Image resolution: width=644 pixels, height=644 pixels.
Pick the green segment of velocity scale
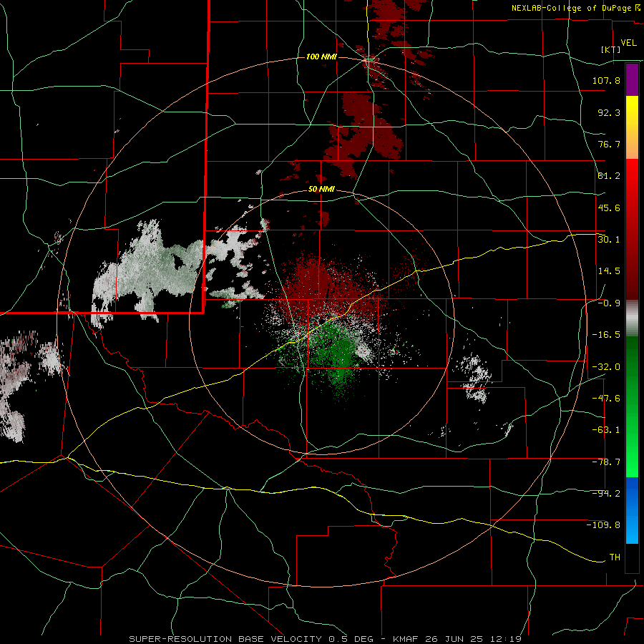tap(632, 406)
